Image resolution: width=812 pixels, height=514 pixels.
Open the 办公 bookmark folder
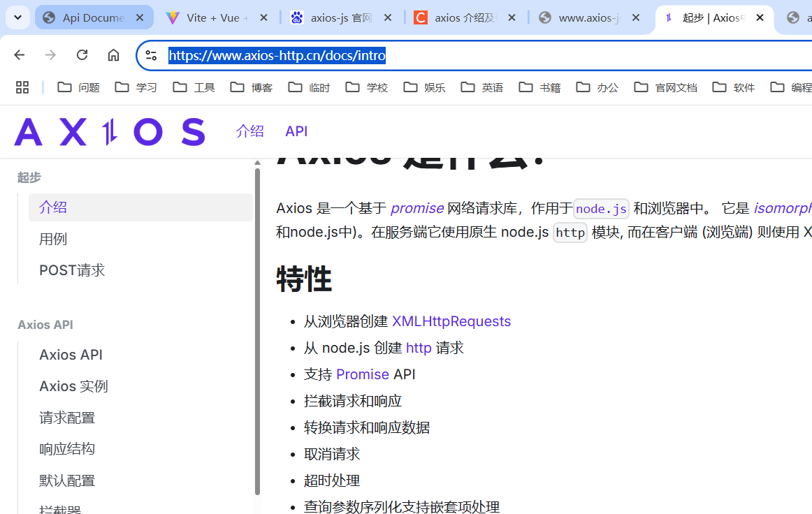(597, 87)
